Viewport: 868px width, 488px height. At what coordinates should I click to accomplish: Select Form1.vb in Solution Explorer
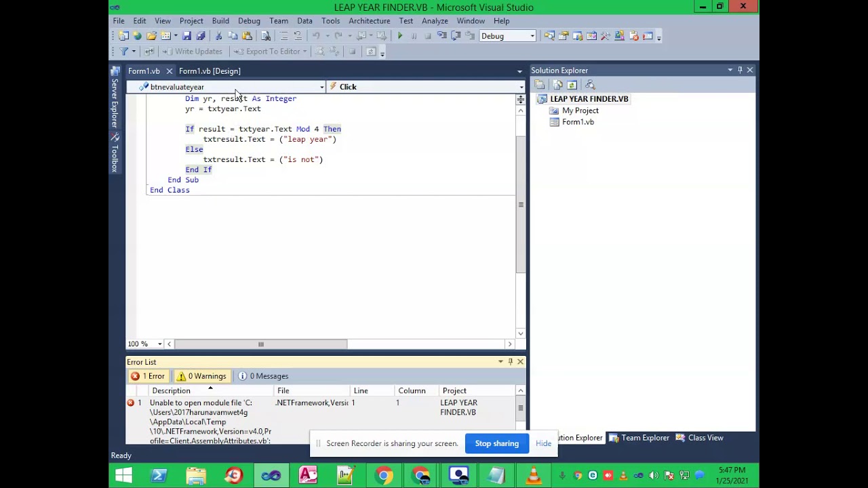click(578, 122)
